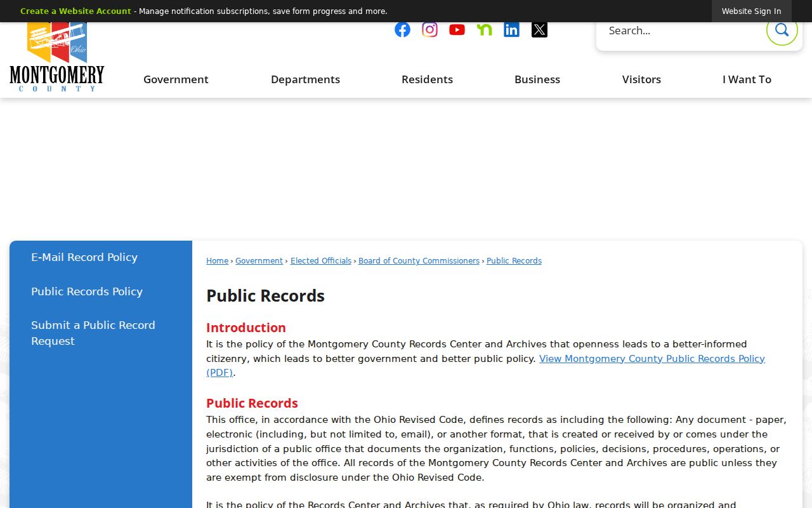Click the red Public Records subheading
Screen dimensions: 812x508
(x=252, y=403)
